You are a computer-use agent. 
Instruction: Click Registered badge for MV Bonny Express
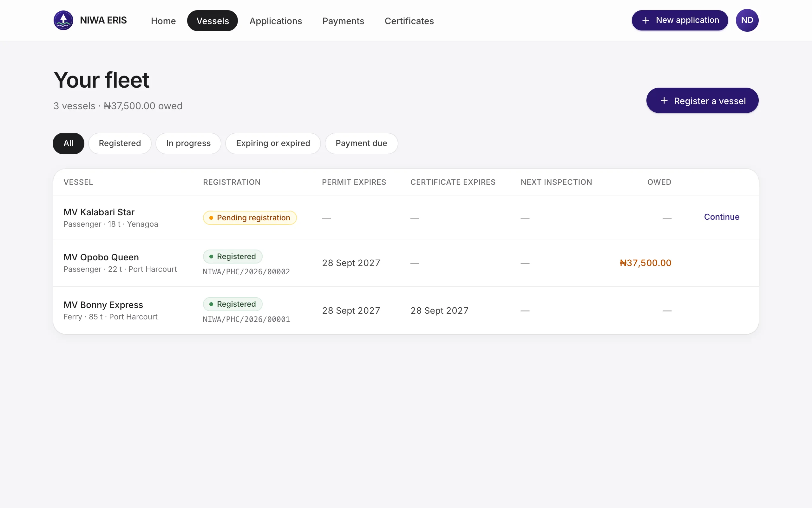[232, 304]
